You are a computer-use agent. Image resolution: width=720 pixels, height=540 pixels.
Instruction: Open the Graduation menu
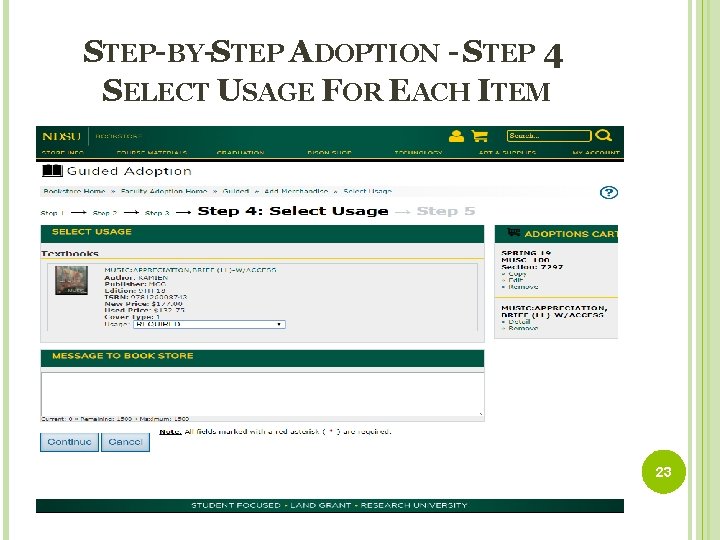[240, 152]
